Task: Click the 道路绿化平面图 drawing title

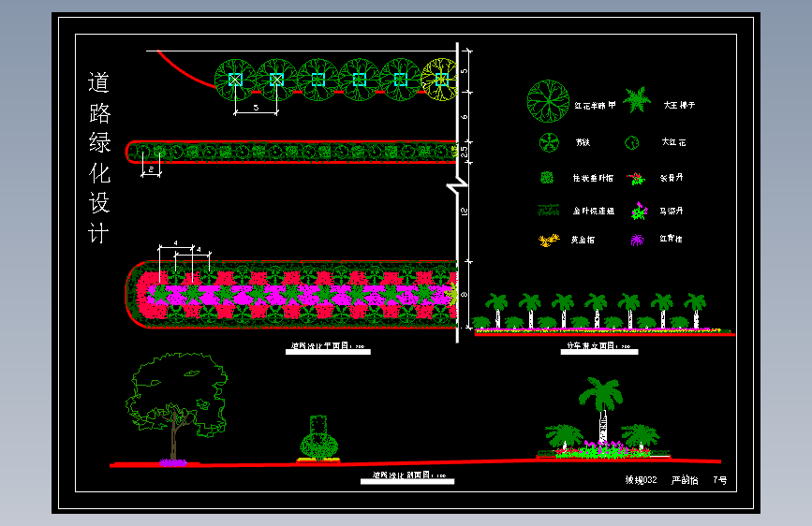Action: click(327, 346)
